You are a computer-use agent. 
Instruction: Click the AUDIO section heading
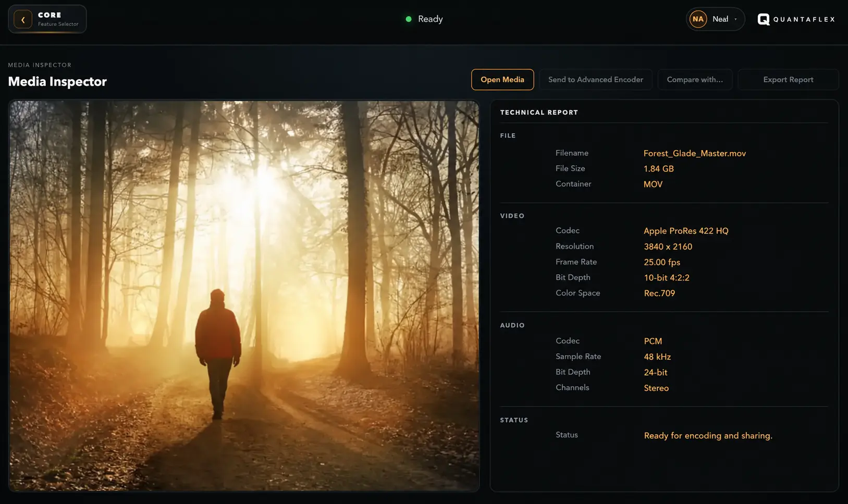click(x=512, y=325)
